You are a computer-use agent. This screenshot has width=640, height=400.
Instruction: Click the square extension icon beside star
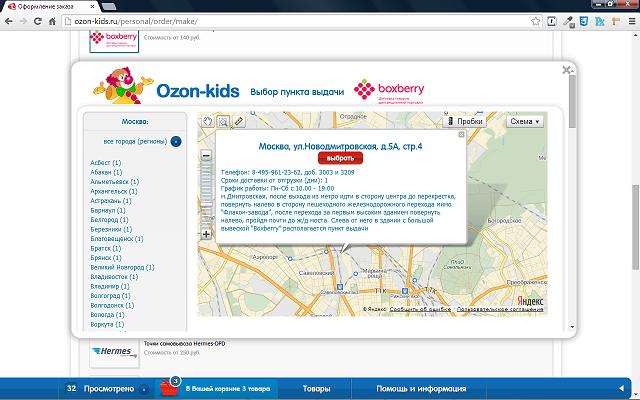pyautogui.click(x=551, y=21)
